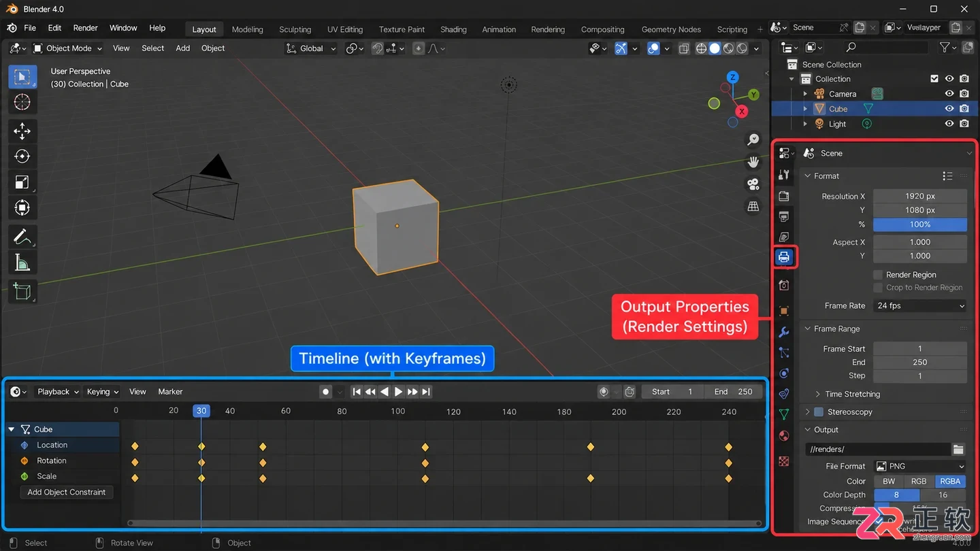Set color mode to RGB
Image resolution: width=980 pixels, height=551 pixels.
[x=919, y=481]
